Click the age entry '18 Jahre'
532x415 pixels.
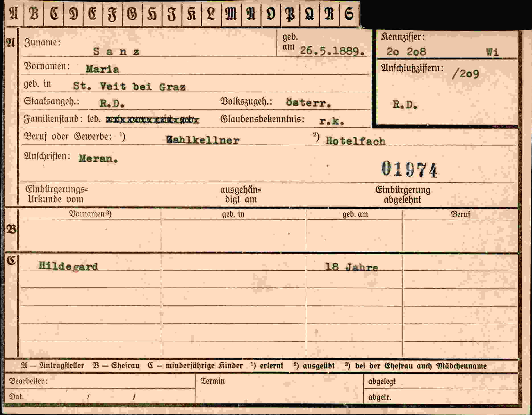click(x=352, y=267)
